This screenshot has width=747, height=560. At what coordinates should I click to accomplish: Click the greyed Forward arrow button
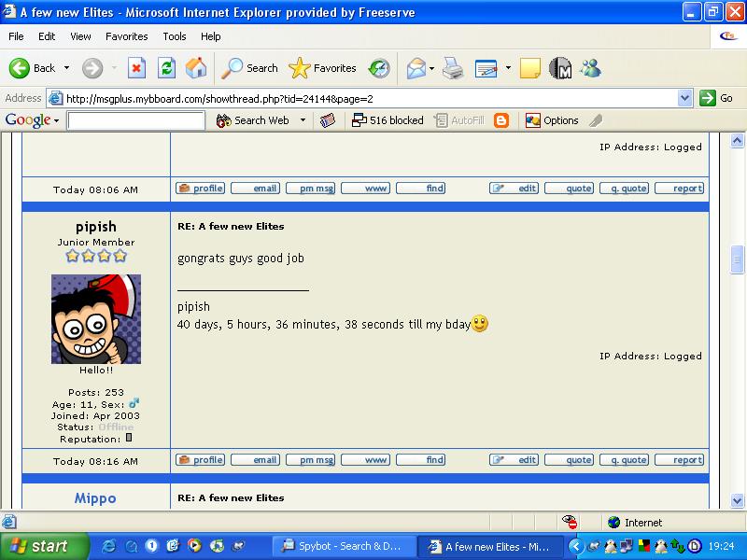click(x=92, y=68)
